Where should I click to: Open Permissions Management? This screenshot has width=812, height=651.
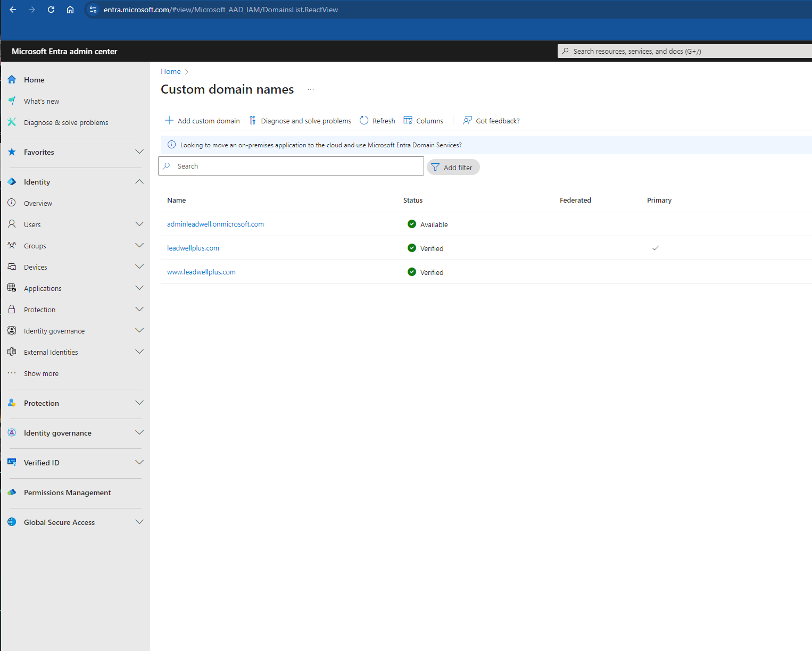[67, 493]
